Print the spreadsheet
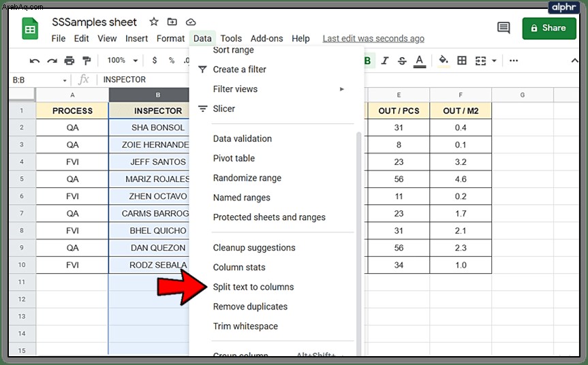Screen dimensions: 588x365 pyautogui.click(x=69, y=61)
